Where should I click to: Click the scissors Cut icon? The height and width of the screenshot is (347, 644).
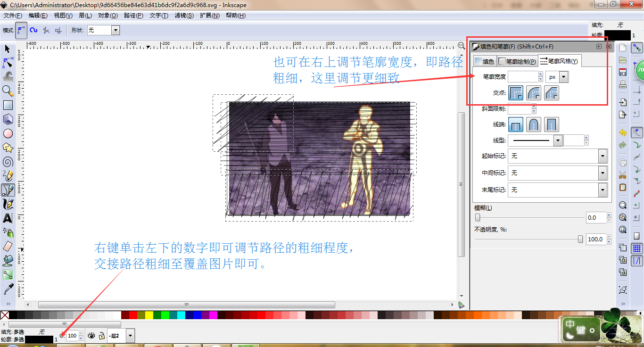pos(623,175)
